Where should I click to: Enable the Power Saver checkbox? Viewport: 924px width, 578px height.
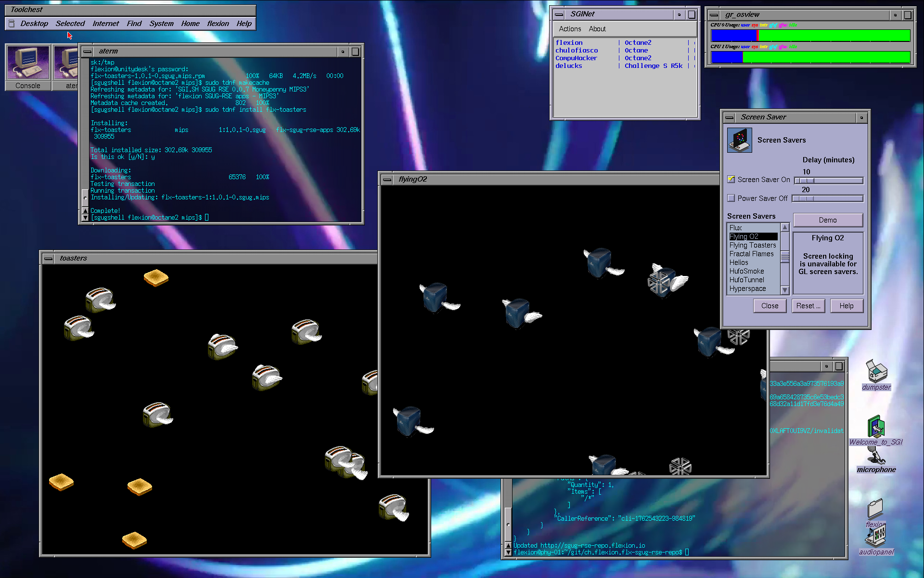click(x=731, y=198)
